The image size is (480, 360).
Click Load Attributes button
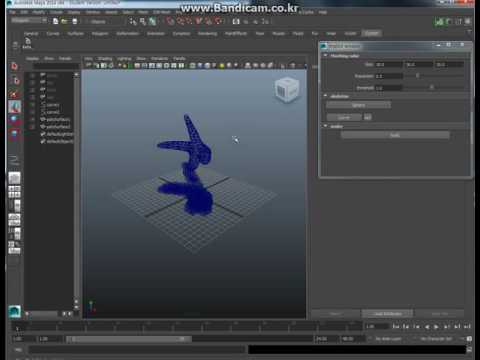(388, 314)
